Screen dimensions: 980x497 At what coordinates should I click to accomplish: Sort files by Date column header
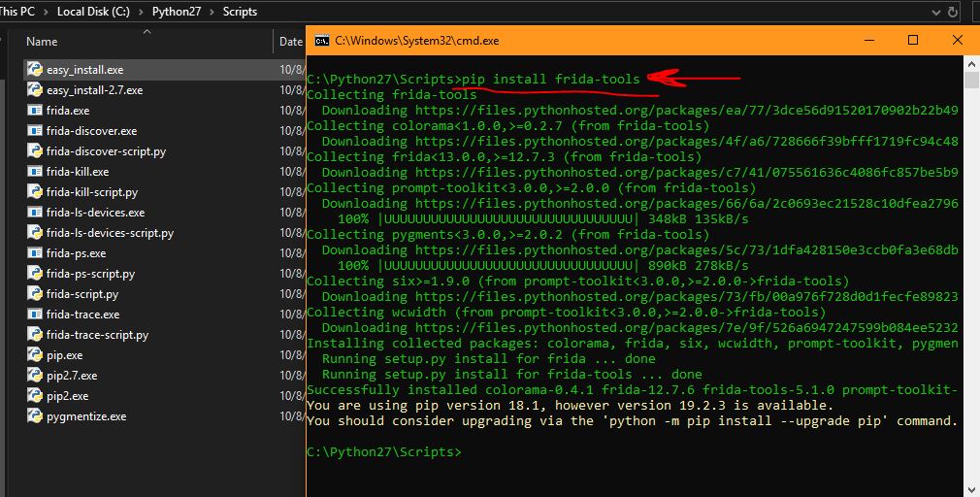pos(290,42)
